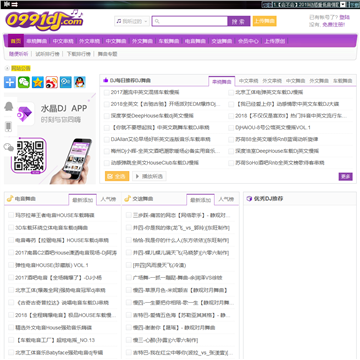Click the yellow star Qzone share icon

[x=38, y=82]
